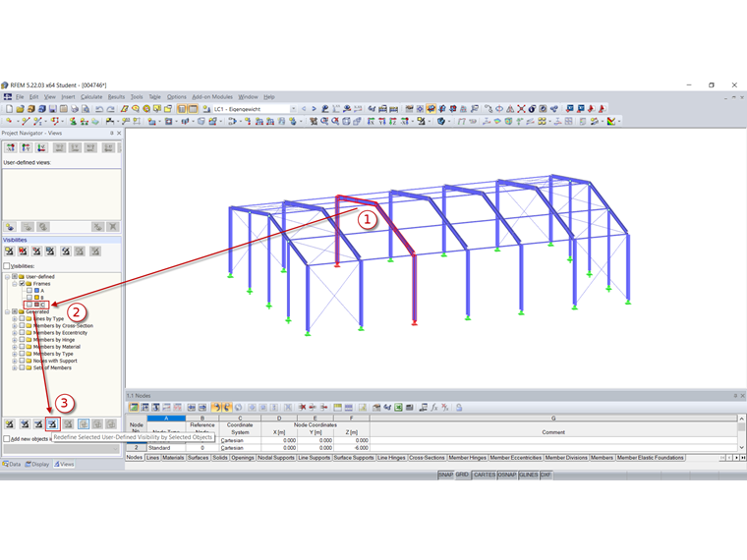Toggle CARTES in the status bar
This screenshot has height=560, width=747.
[484, 475]
